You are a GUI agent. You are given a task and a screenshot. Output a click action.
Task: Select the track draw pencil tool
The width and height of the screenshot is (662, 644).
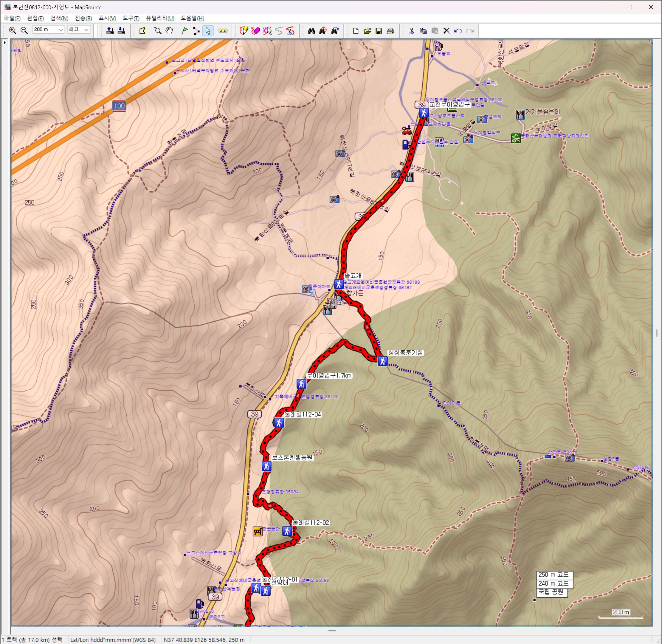[x=244, y=31]
